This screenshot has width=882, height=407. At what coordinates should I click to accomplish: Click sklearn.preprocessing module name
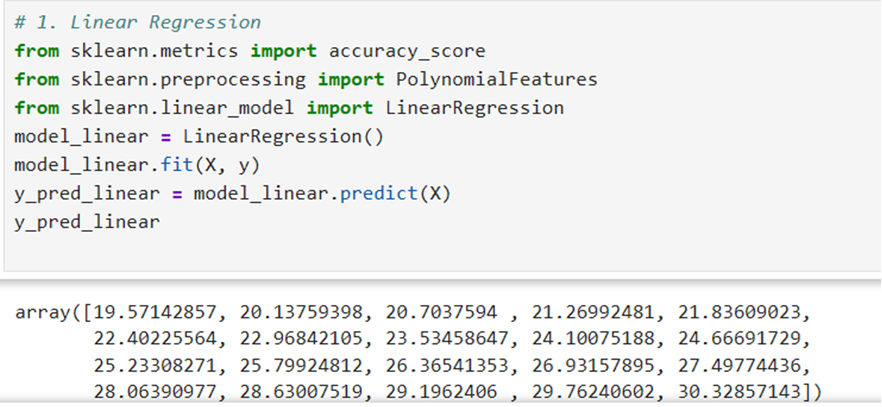188,79
